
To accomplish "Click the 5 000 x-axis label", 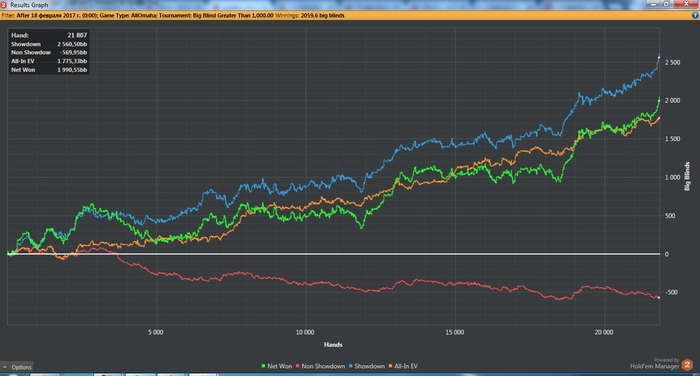I will tap(156, 333).
